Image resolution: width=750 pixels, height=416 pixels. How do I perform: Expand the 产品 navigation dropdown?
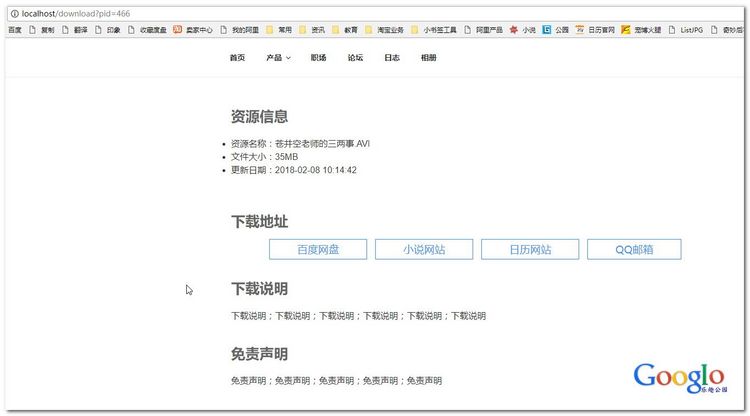[278, 58]
